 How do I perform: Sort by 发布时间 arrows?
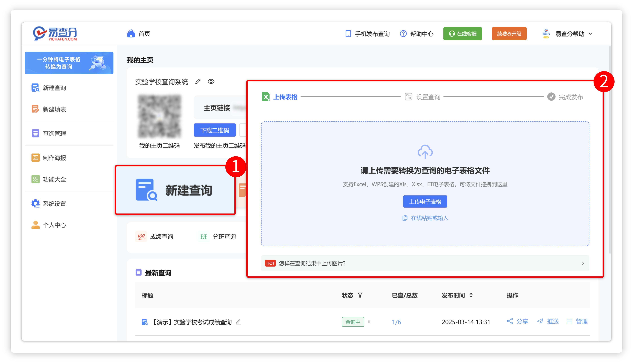pyautogui.click(x=471, y=295)
